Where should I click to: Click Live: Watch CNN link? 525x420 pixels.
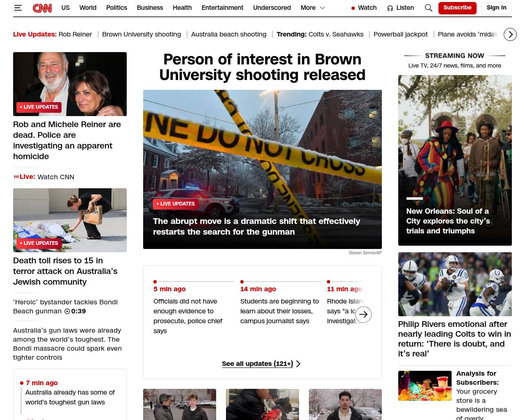pos(47,177)
